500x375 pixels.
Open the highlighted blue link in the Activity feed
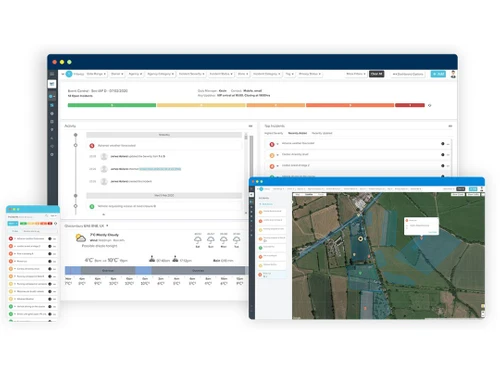pos(160,169)
